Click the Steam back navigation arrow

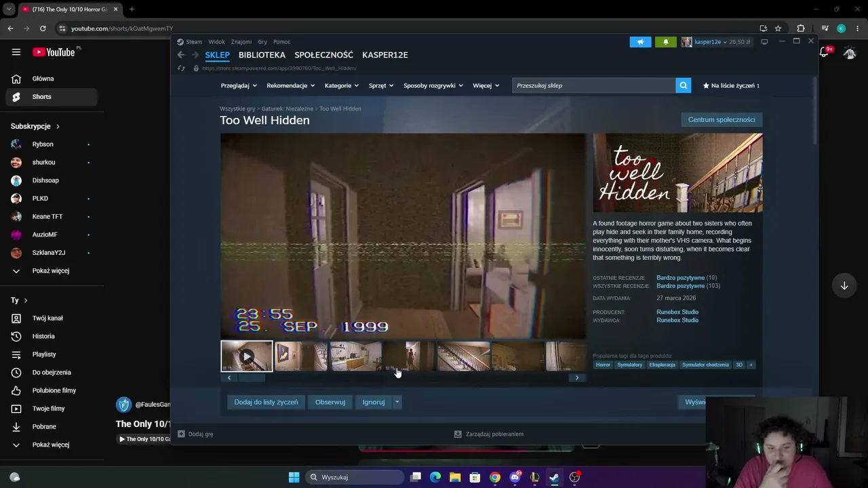coord(181,55)
